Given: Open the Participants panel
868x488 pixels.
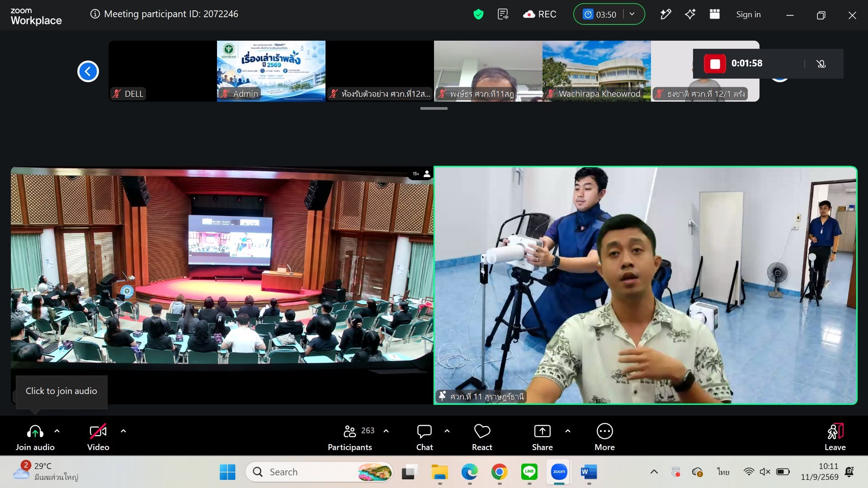Looking at the screenshot, I should click(x=350, y=437).
